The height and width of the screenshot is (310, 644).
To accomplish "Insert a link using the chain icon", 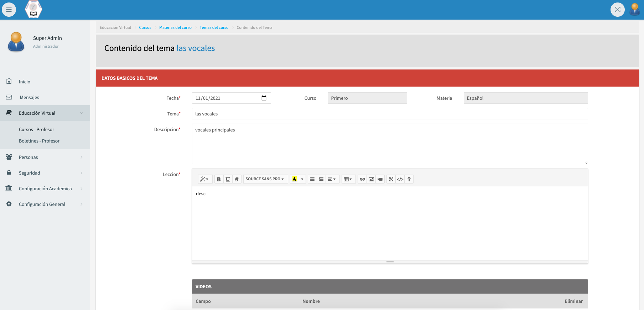I will click(x=362, y=179).
